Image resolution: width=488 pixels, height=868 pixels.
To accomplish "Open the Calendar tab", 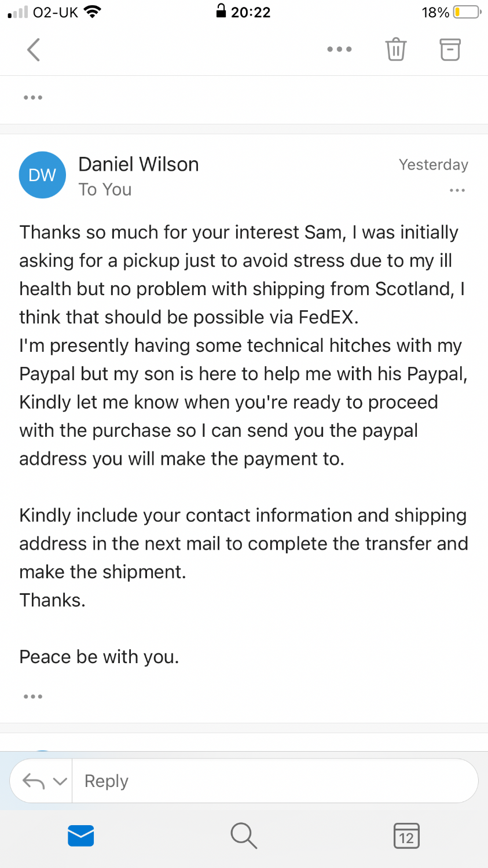I will [x=406, y=836].
